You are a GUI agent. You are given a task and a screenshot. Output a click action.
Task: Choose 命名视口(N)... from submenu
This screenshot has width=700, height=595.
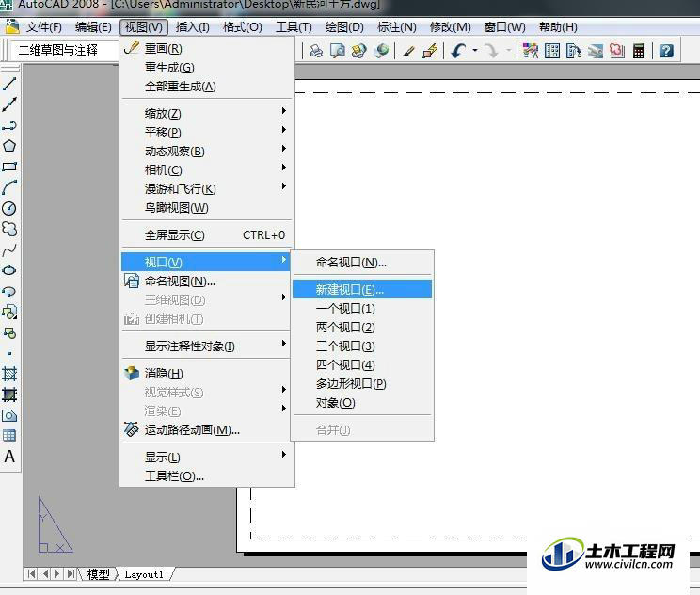click(x=362, y=263)
